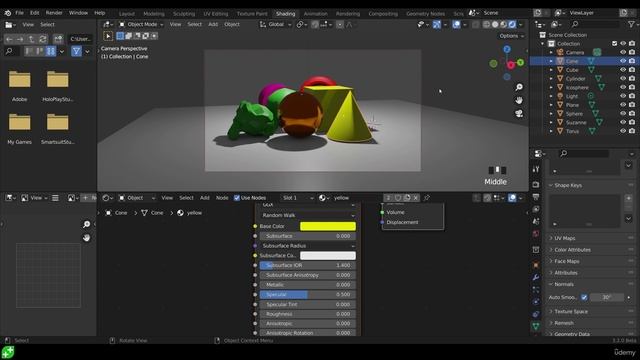Viewport: 640px width, 360px height.
Task: Open the Subsurface Color white swatch
Action: [x=328, y=256]
